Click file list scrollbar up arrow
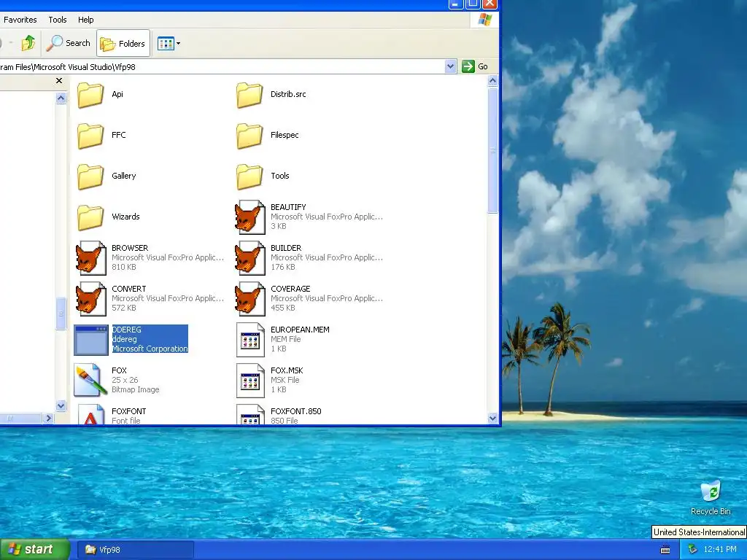Screen dimensions: 747x560 point(492,81)
